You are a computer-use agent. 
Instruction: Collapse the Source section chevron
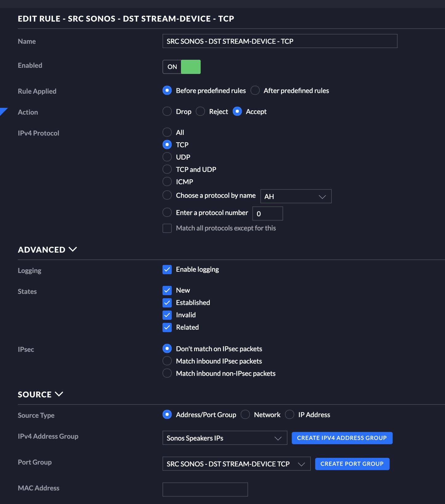click(59, 394)
